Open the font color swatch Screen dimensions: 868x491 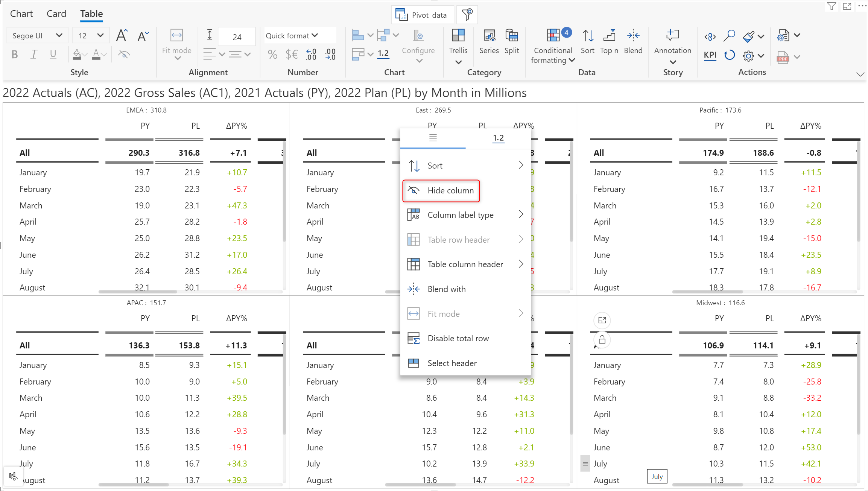coord(96,55)
